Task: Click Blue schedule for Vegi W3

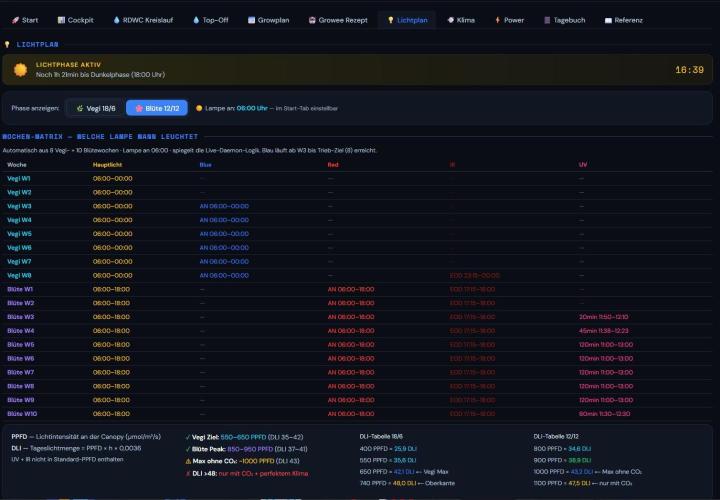Action: tap(224, 206)
